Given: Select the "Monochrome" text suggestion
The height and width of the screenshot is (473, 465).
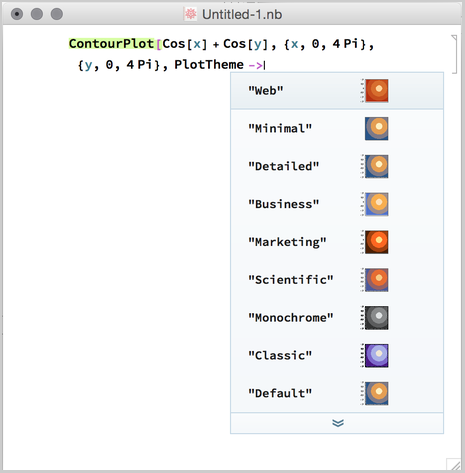Looking at the screenshot, I should pos(291,317).
